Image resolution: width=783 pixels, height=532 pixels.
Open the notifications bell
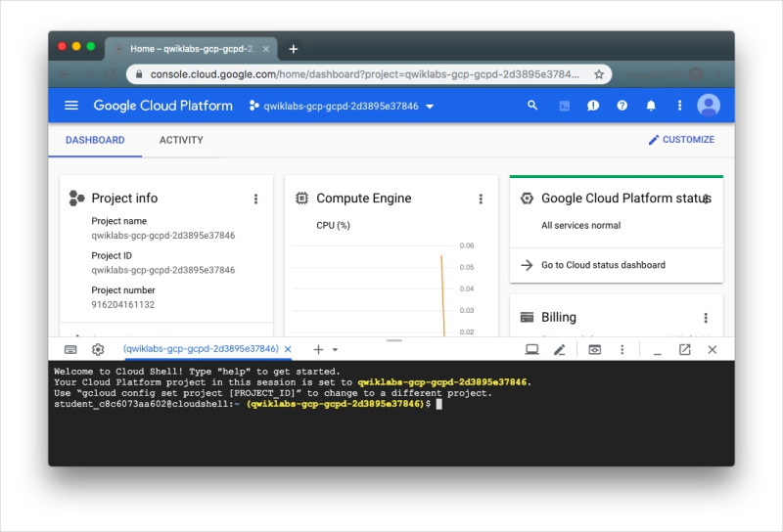651,106
